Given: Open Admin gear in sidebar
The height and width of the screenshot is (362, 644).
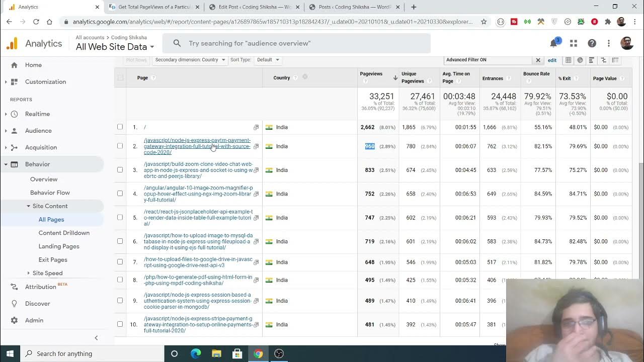Looking at the screenshot, I should (34, 320).
